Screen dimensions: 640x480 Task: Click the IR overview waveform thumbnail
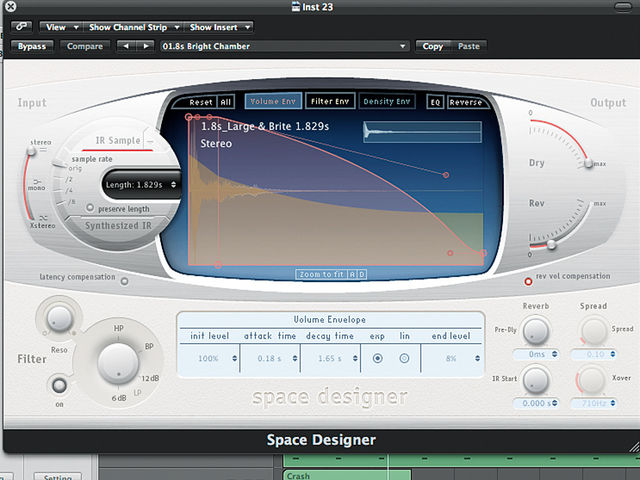click(422, 132)
